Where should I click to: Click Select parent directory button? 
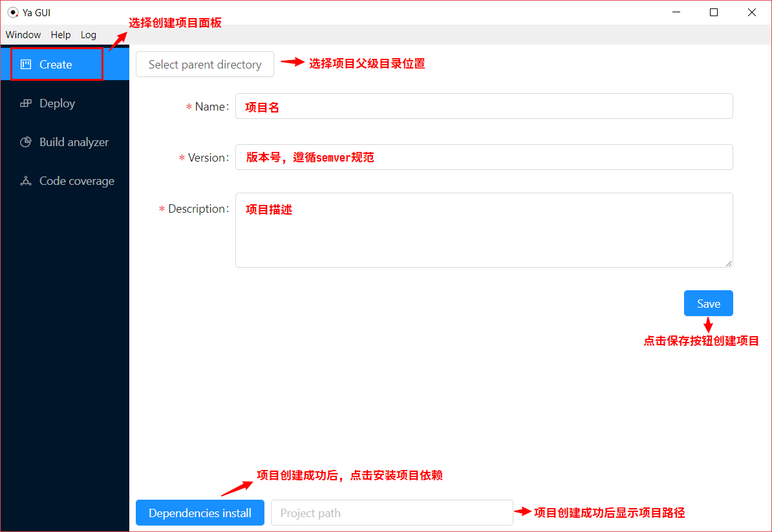point(205,64)
